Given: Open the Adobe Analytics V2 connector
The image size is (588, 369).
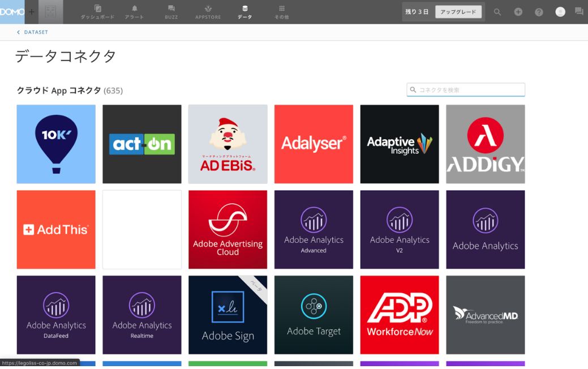Looking at the screenshot, I should (x=400, y=230).
